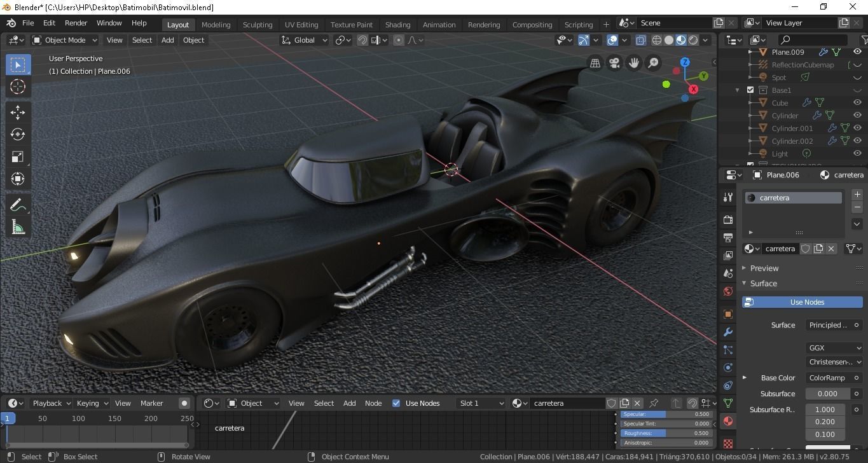This screenshot has height=463, width=868.
Task: Hide Cylinder.001 with its eye icon
Action: (x=857, y=128)
